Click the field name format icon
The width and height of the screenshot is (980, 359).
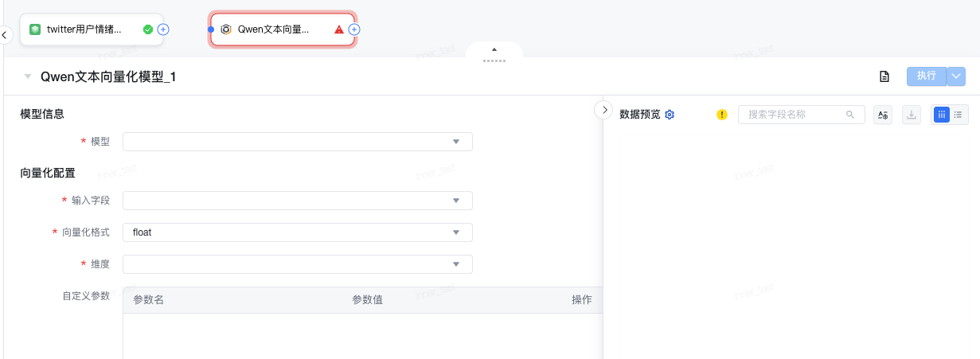click(882, 115)
